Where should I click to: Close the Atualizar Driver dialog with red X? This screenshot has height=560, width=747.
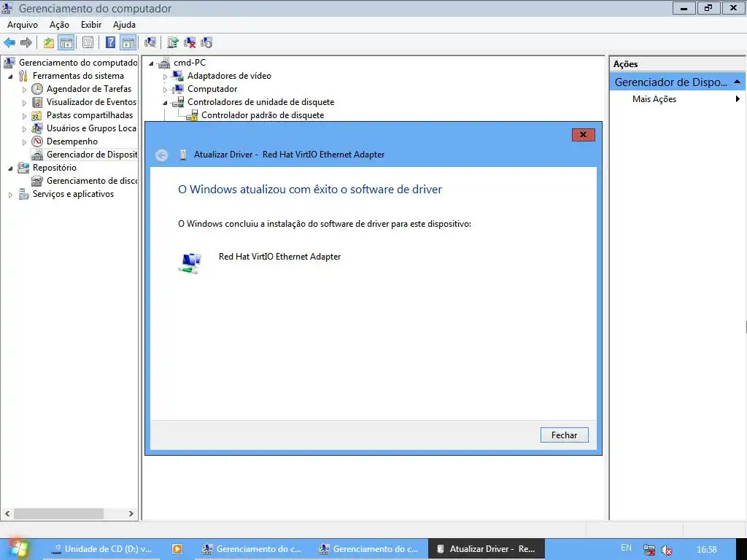point(583,135)
